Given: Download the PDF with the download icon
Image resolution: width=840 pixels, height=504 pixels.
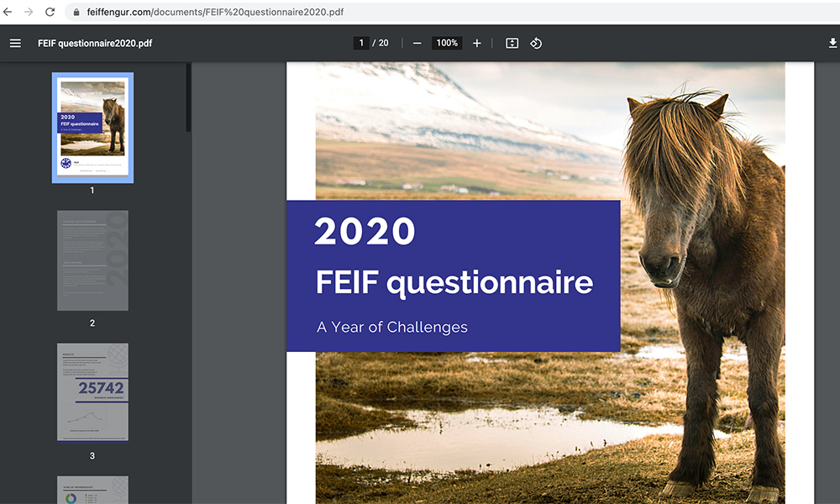Looking at the screenshot, I should click(832, 43).
